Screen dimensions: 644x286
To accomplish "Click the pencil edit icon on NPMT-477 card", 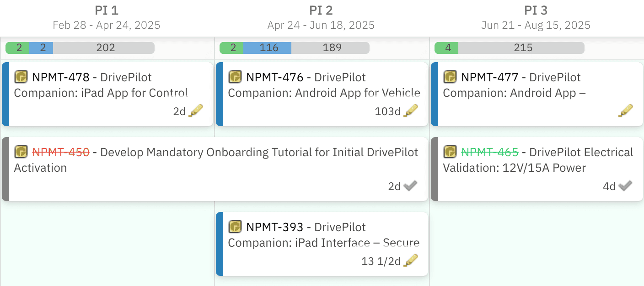I will 626,111.
